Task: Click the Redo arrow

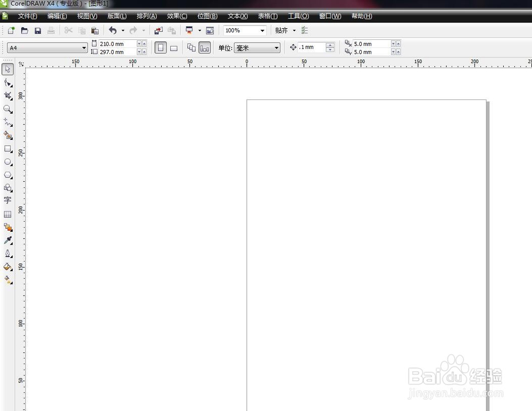Action: [x=134, y=30]
